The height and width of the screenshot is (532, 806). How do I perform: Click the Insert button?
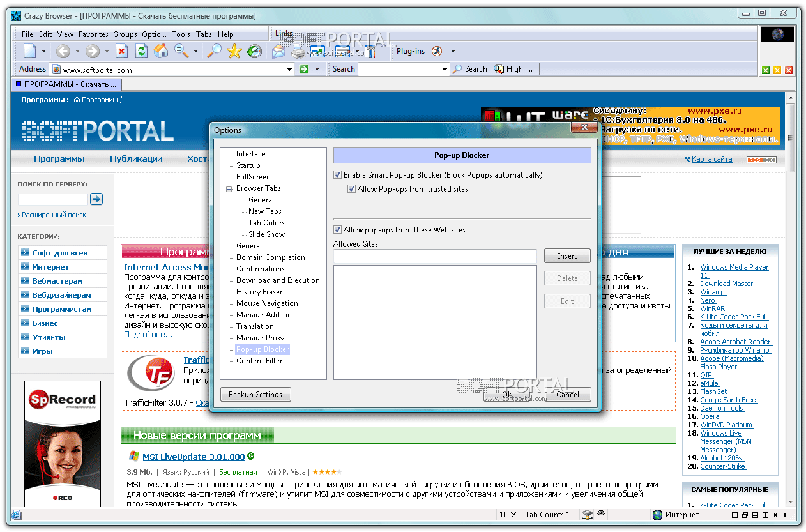click(567, 256)
